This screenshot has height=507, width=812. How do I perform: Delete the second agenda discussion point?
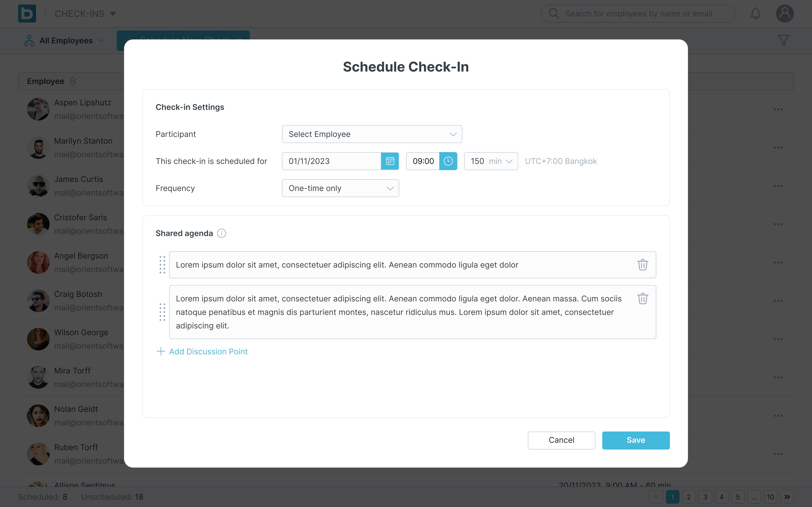[x=643, y=298]
